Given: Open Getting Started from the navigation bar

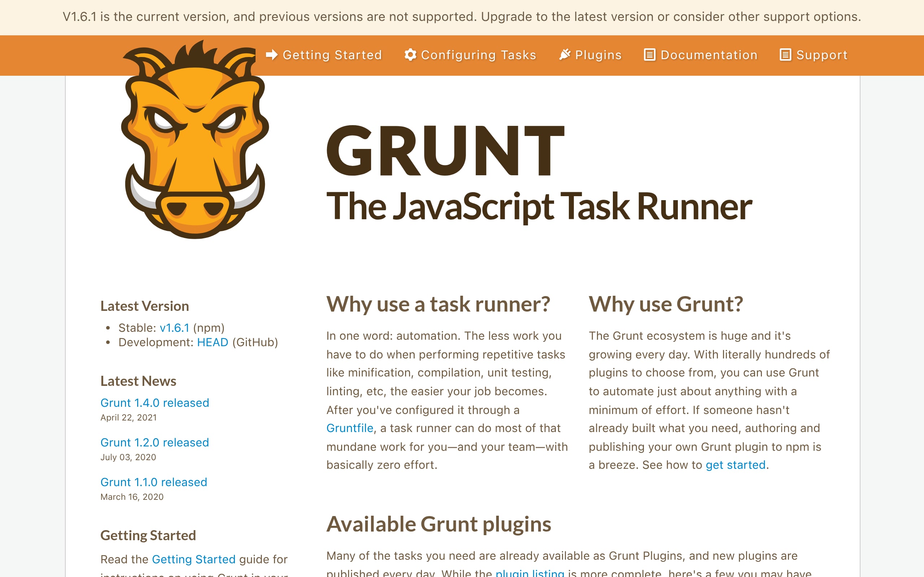Looking at the screenshot, I should point(332,54).
